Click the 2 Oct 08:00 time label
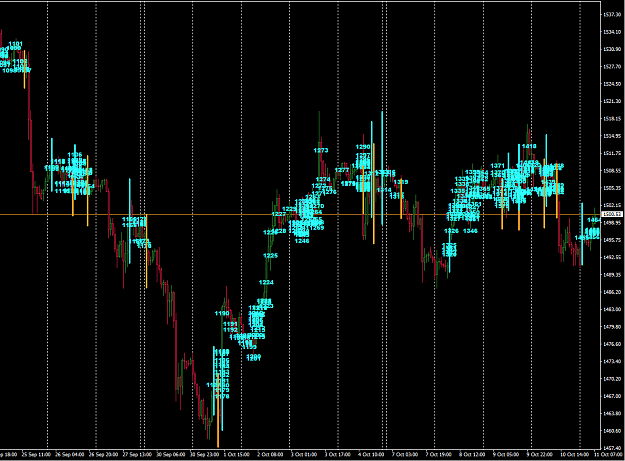Viewport: 625px width, 461px height. pos(270,454)
